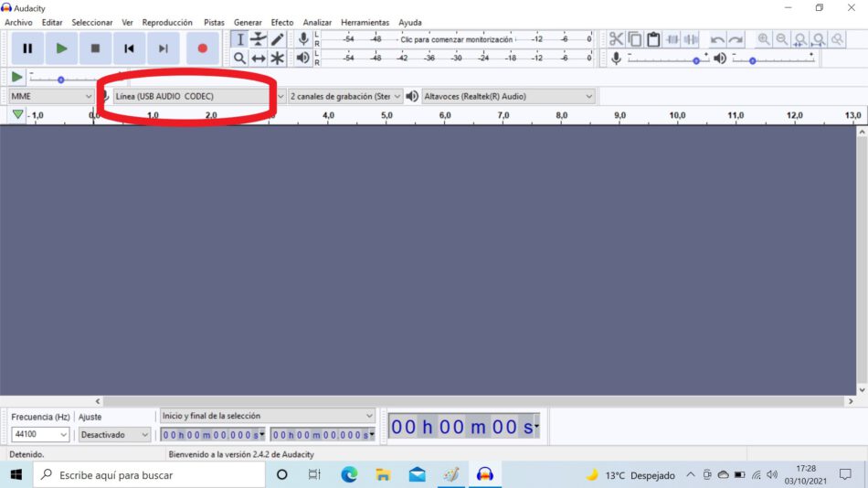Select the Envelope tool
Screen dimensions: 868x488
259,39
